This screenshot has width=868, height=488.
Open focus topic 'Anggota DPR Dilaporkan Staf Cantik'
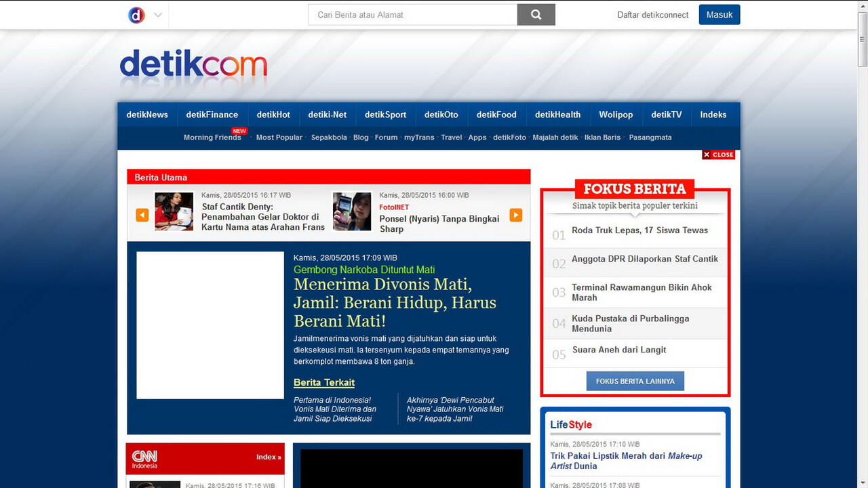[x=645, y=259]
